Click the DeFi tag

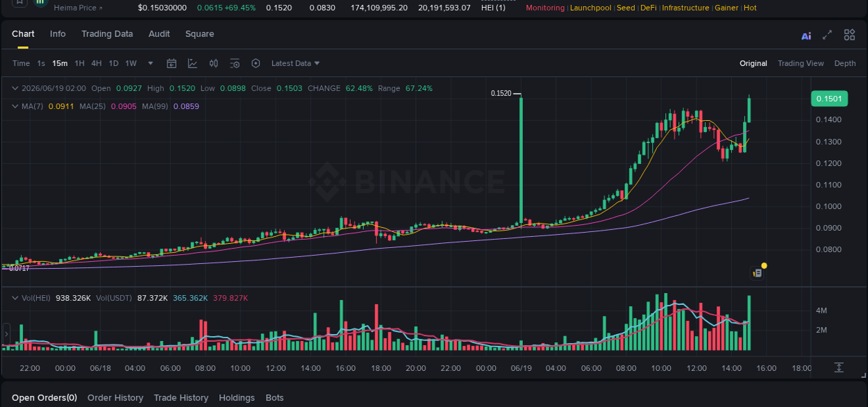click(649, 8)
